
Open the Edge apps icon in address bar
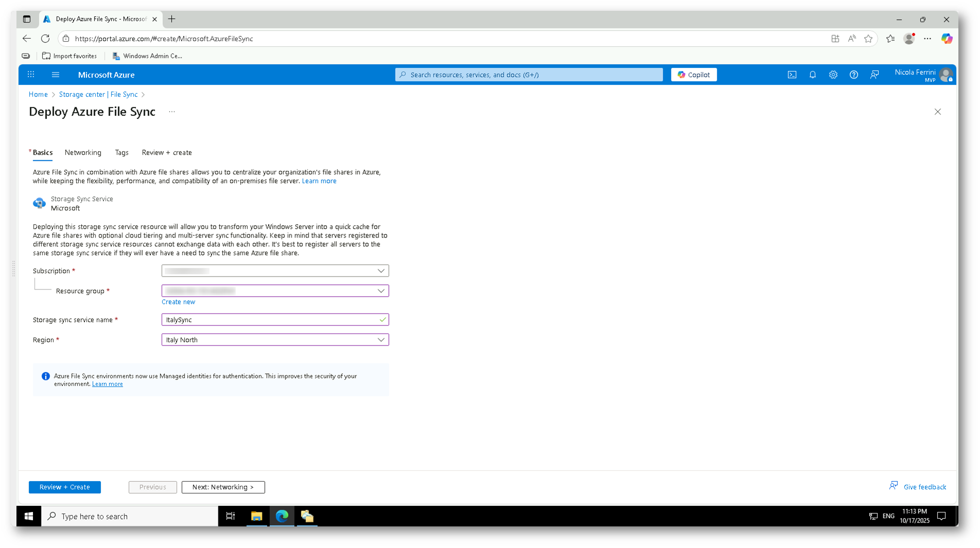point(835,39)
